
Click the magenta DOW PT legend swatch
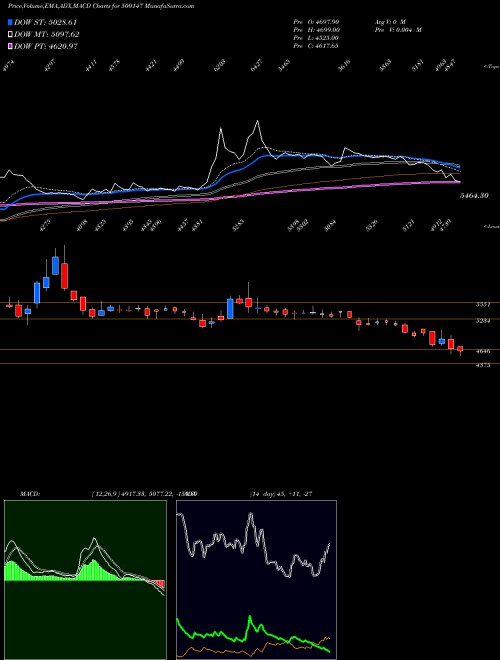10,47
